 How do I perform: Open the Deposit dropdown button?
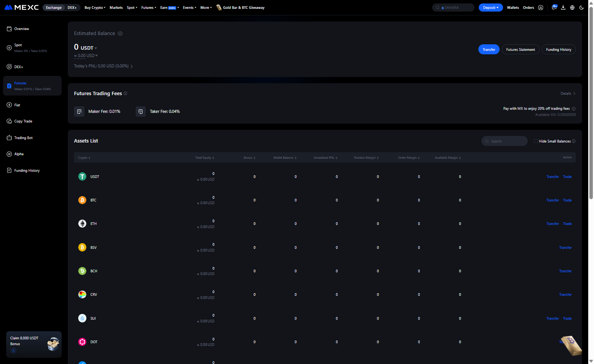pyautogui.click(x=491, y=8)
